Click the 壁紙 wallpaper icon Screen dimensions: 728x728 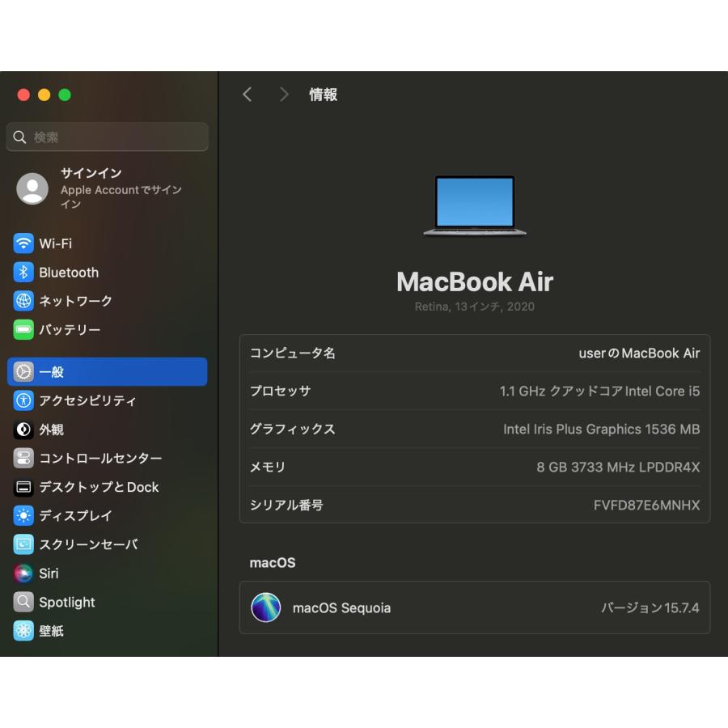click(x=23, y=631)
